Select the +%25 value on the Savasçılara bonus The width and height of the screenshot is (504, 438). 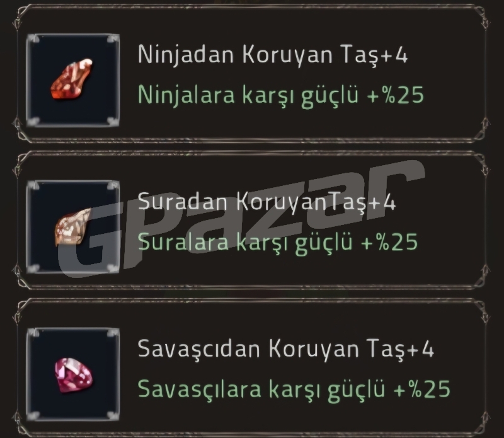click(x=421, y=389)
